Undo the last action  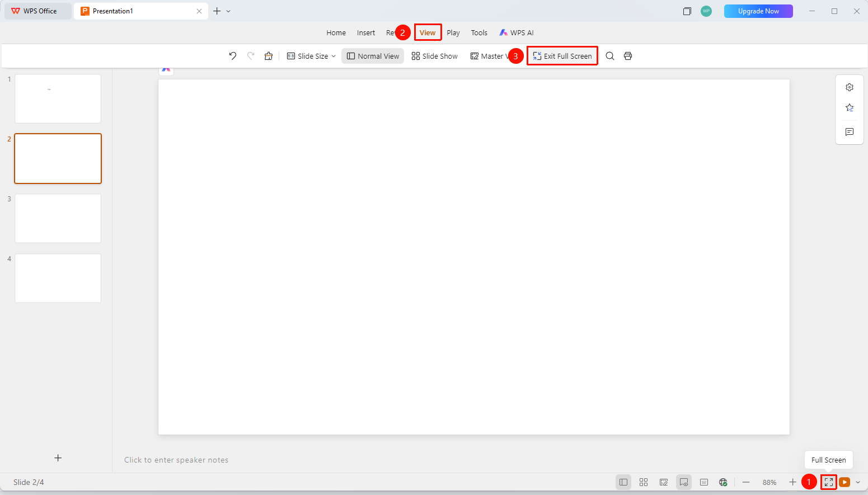(233, 56)
